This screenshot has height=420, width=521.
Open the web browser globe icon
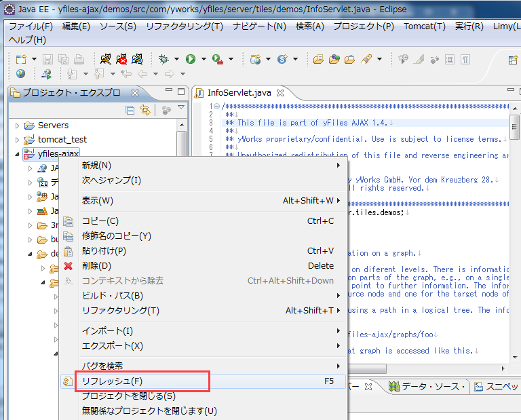(x=20, y=74)
